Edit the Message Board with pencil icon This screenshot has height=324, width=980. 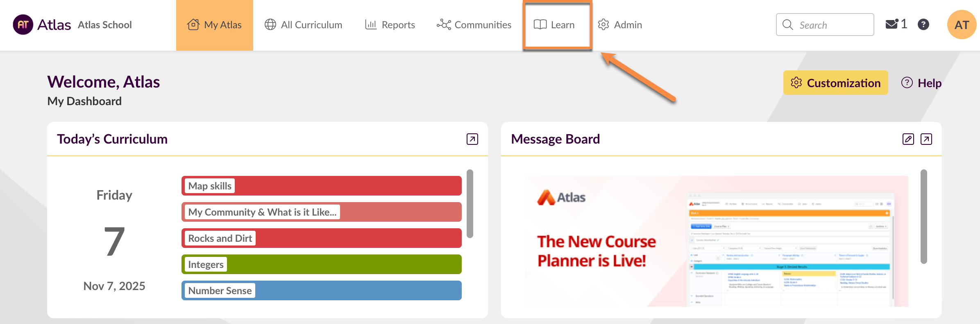(908, 139)
